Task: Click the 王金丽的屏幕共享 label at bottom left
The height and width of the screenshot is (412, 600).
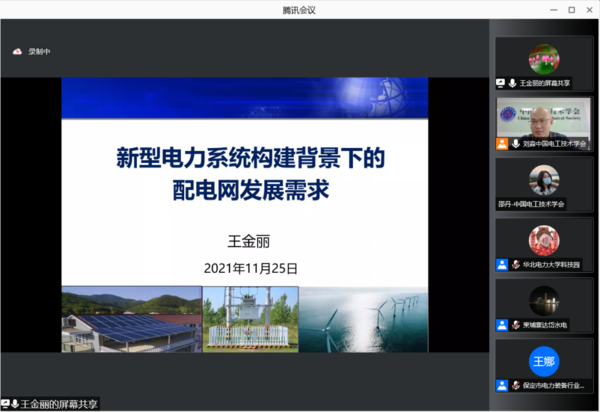Action: [61, 403]
